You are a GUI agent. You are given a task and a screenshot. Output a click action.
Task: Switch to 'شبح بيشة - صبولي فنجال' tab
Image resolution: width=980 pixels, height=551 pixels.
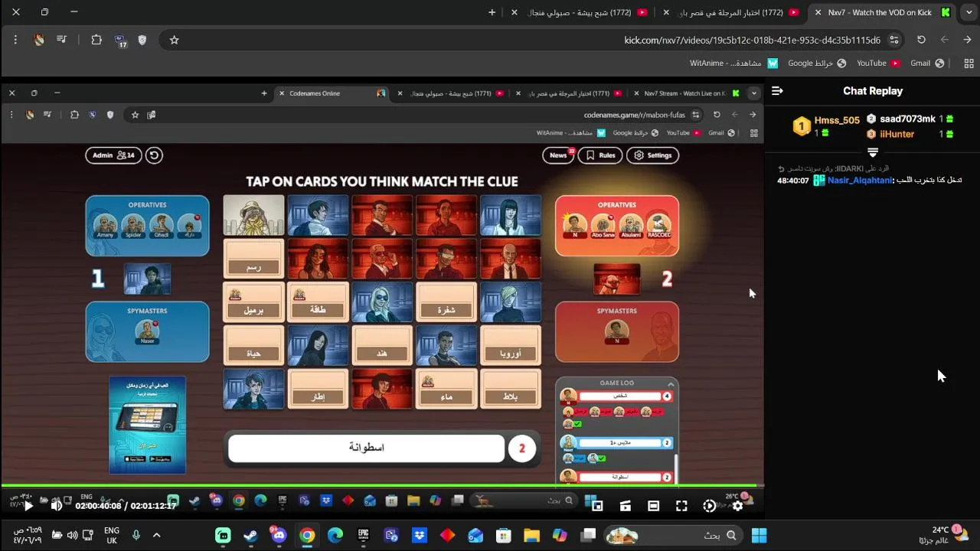click(x=580, y=12)
